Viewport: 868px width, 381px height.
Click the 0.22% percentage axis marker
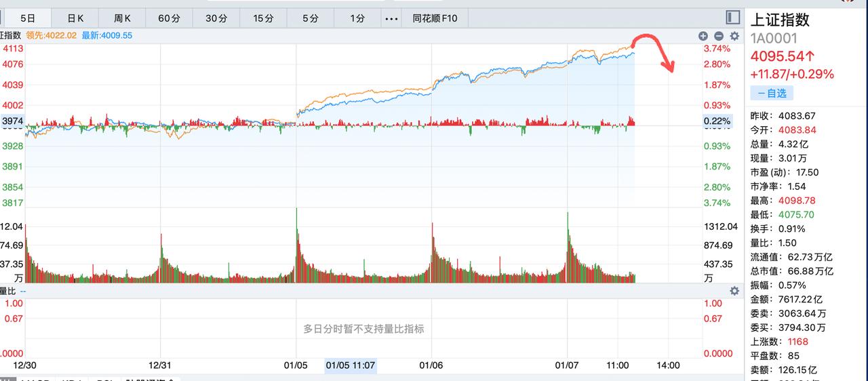pos(717,121)
